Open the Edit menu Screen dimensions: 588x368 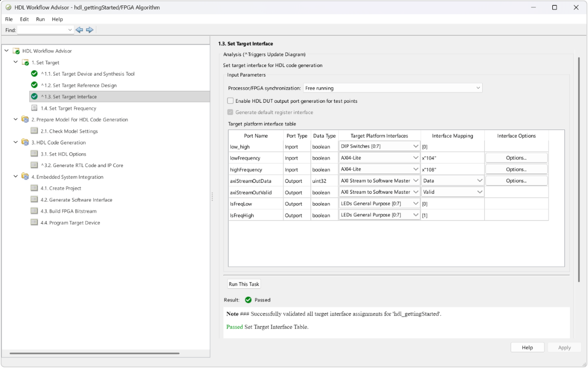(24, 19)
